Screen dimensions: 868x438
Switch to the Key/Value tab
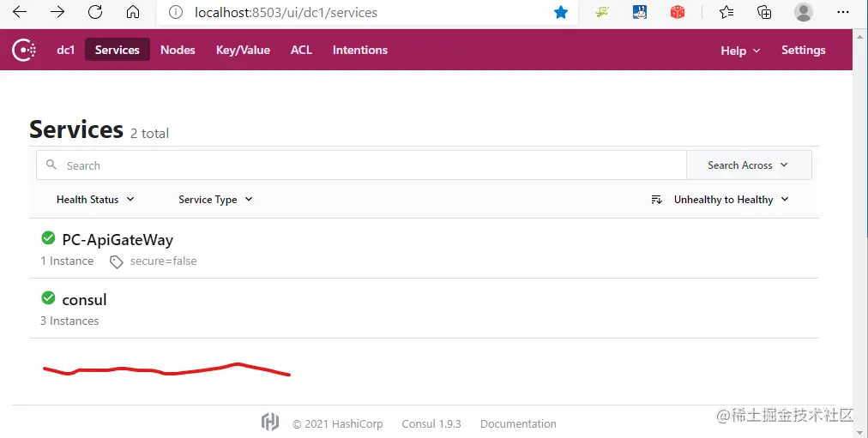coord(243,50)
